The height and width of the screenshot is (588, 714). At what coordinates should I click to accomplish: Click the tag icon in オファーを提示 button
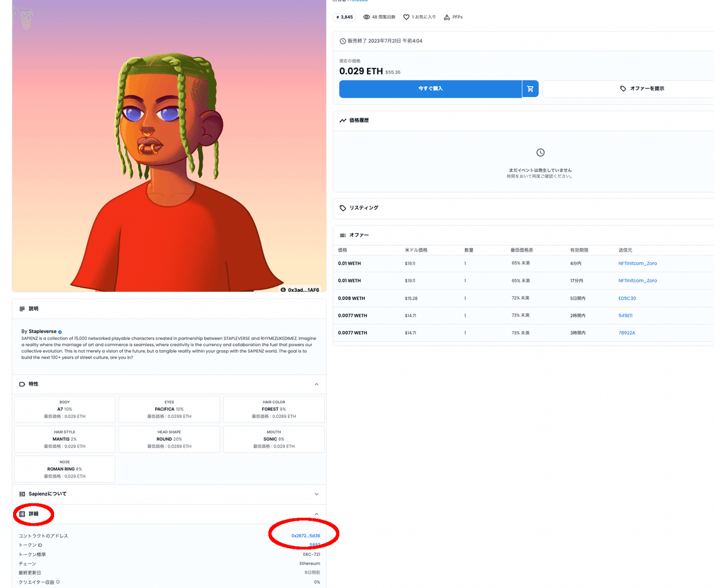pos(623,89)
